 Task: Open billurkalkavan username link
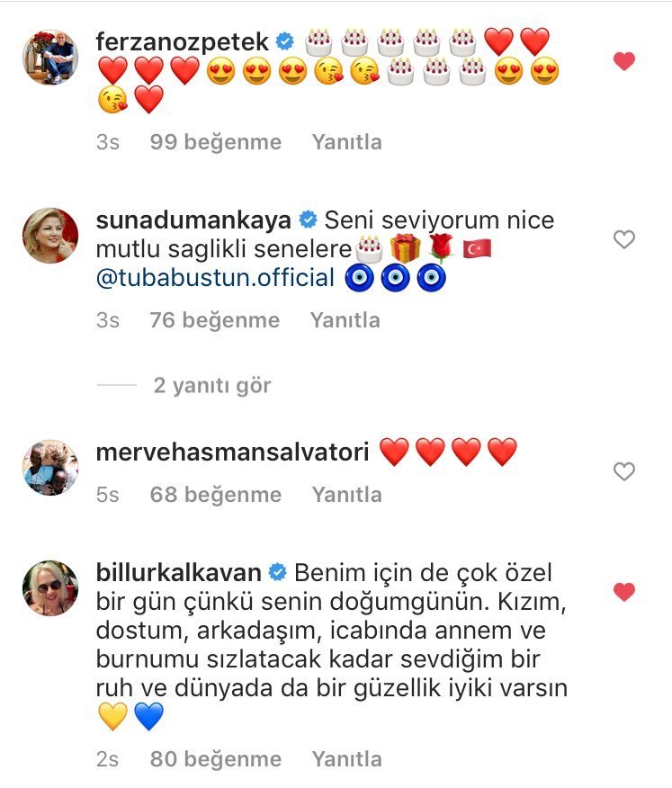[x=178, y=572]
